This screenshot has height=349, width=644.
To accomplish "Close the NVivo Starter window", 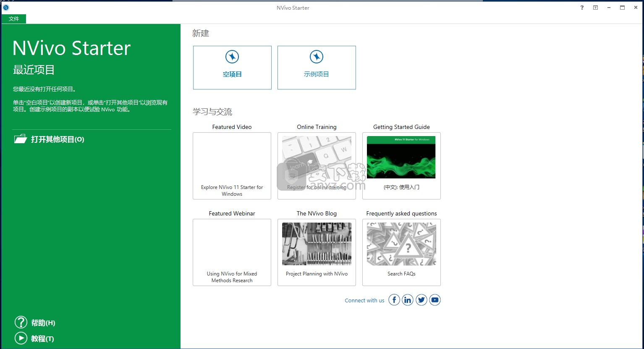I will point(636,8).
